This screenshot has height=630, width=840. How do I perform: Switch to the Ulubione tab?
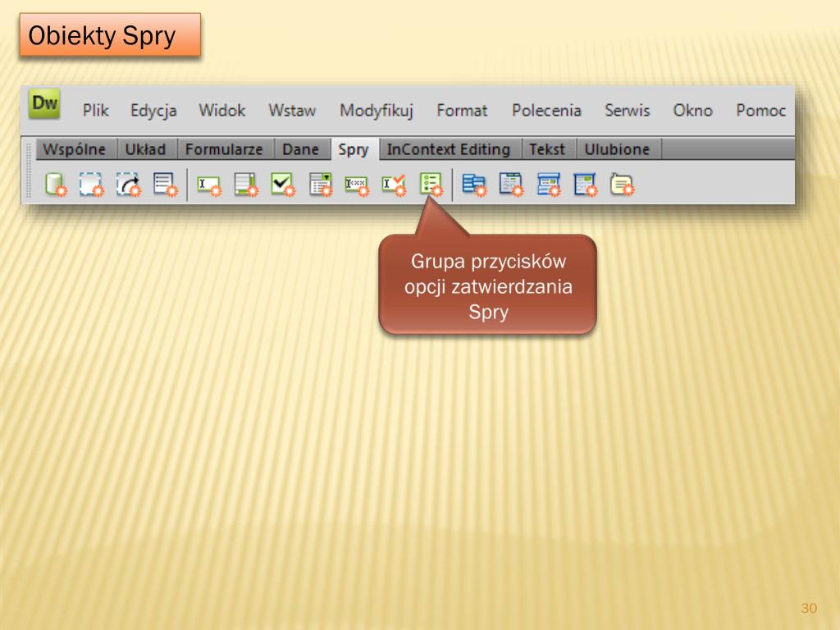pos(618,149)
